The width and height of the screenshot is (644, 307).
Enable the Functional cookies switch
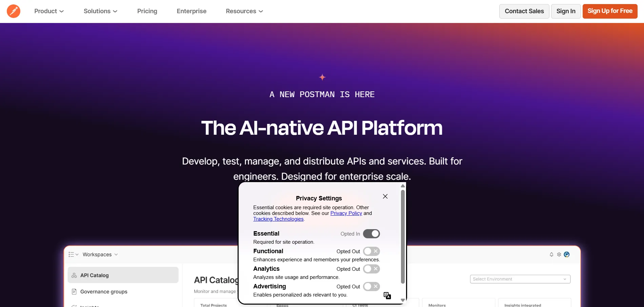pyautogui.click(x=371, y=251)
